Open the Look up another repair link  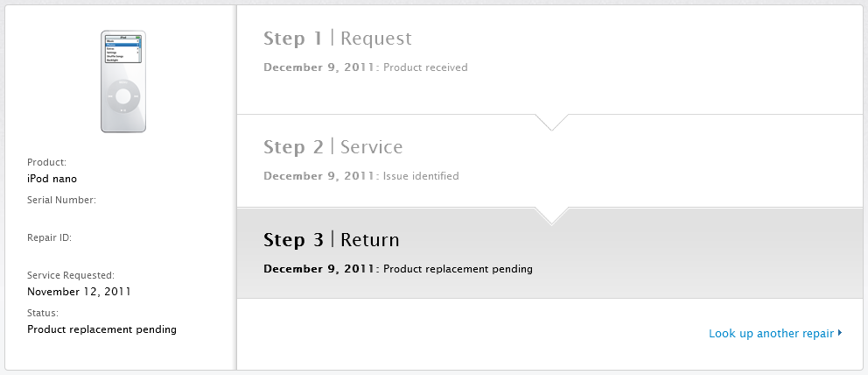771,334
